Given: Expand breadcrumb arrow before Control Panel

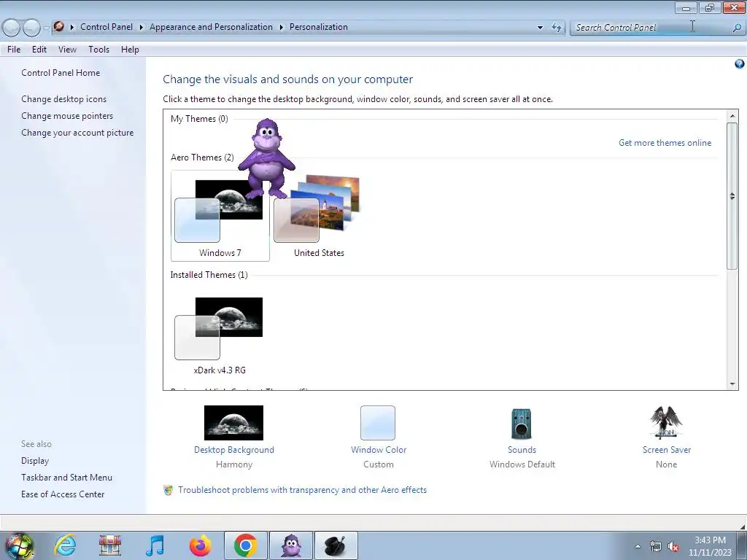Looking at the screenshot, I should 72,27.
